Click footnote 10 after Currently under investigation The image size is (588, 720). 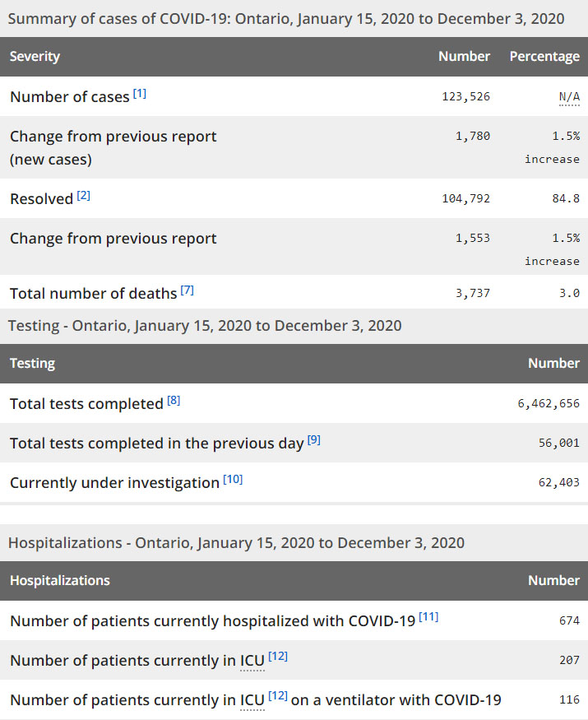(233, 480)
